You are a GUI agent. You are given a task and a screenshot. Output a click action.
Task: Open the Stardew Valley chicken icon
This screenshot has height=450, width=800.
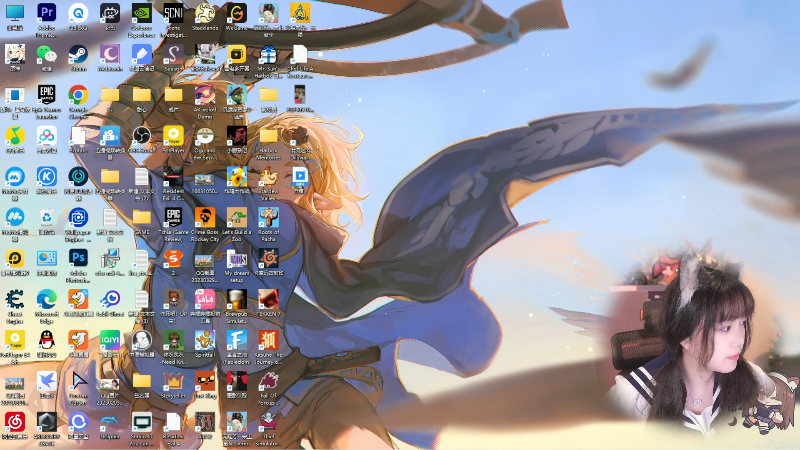pos(268,177)
